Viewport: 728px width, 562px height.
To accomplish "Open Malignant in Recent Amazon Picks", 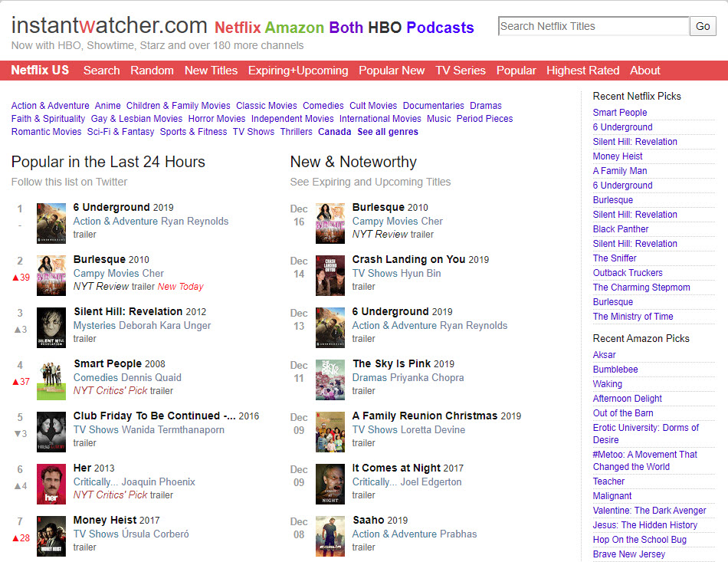I will (612, 496).
